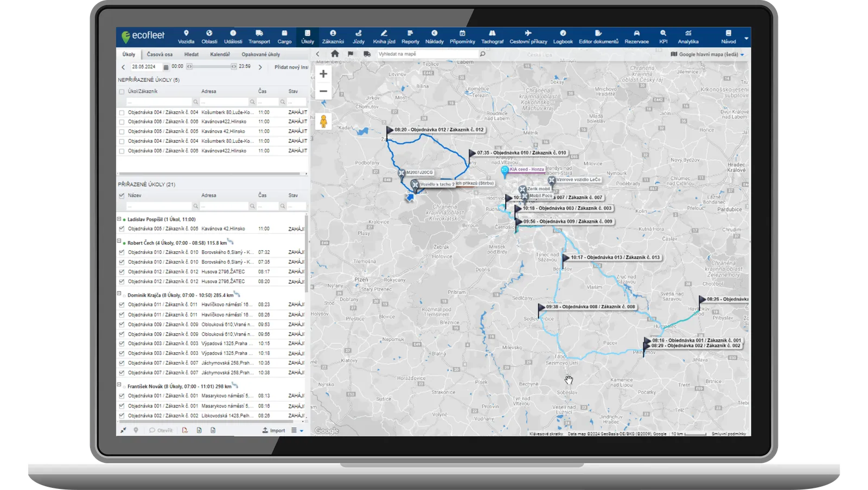Screen dimensions: 868x490
Task: Click the Import button
Action: 274,430
